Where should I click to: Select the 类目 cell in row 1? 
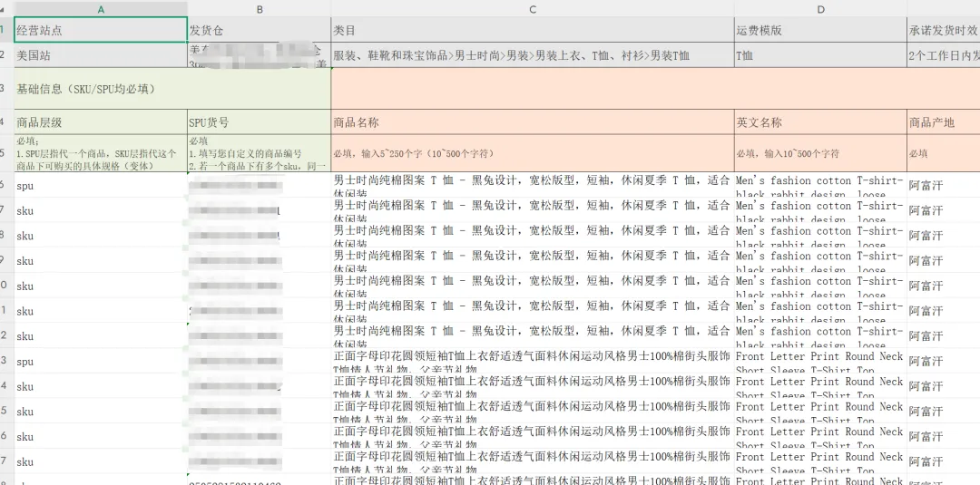click(533, 30)
